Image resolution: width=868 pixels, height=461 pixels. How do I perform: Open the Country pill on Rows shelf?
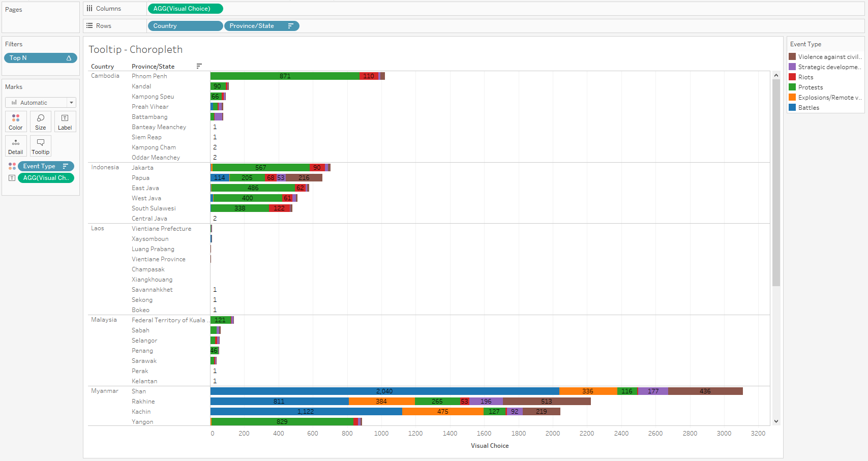tap(185, 26)
